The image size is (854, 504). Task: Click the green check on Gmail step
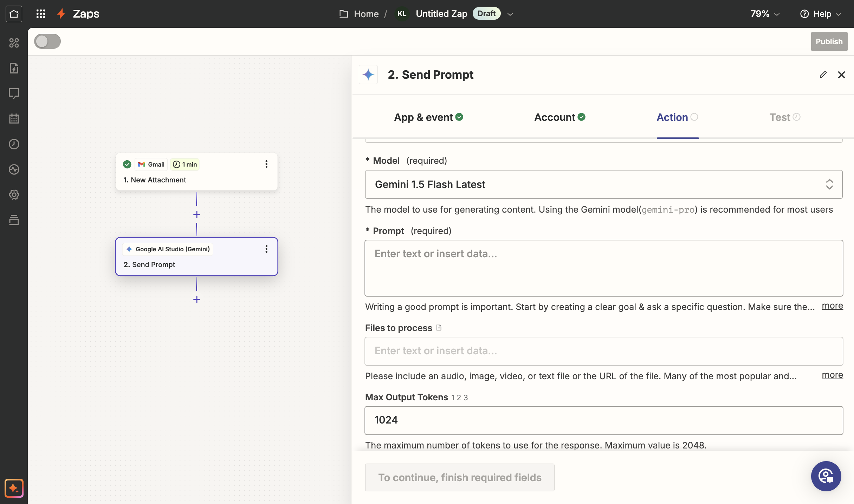pos(127,164)
